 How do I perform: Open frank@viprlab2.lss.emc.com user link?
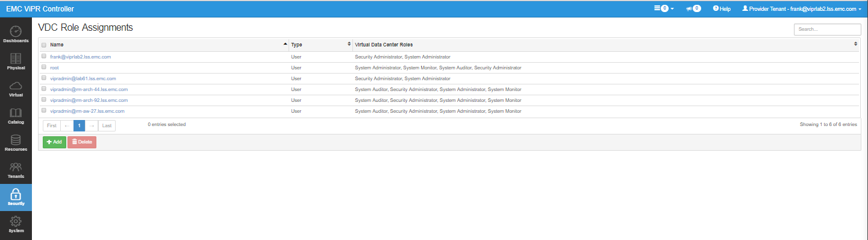pos(80,57)
